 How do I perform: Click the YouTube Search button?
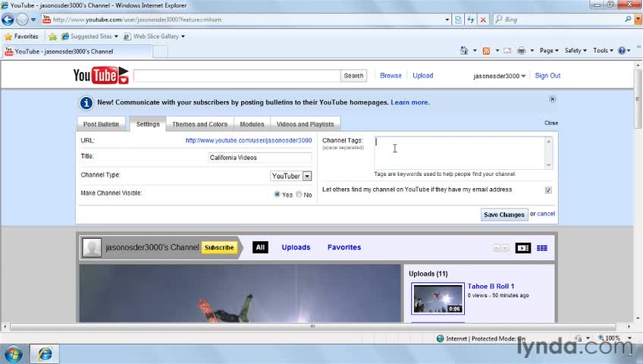[353, 76]
